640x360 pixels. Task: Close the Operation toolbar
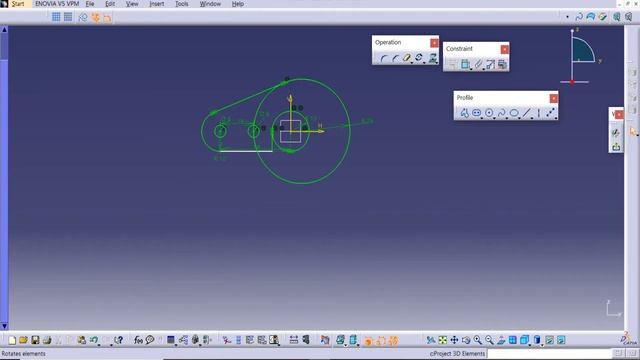click(x=434, y=43)
